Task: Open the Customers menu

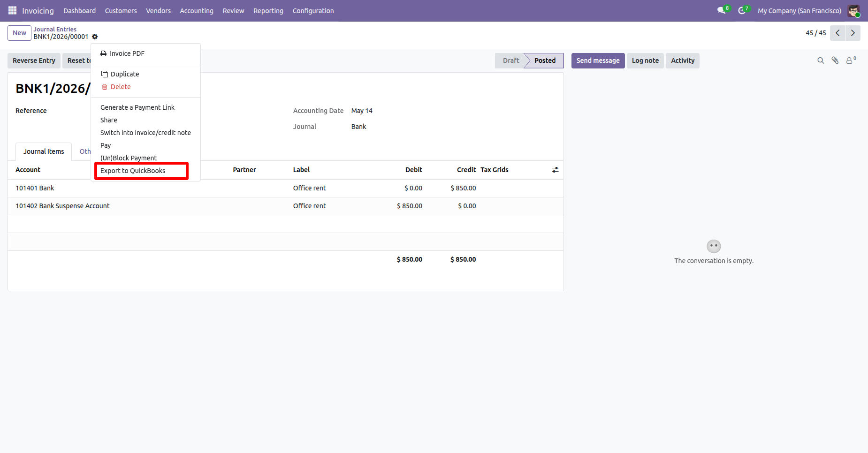Action: click(121, 11)
